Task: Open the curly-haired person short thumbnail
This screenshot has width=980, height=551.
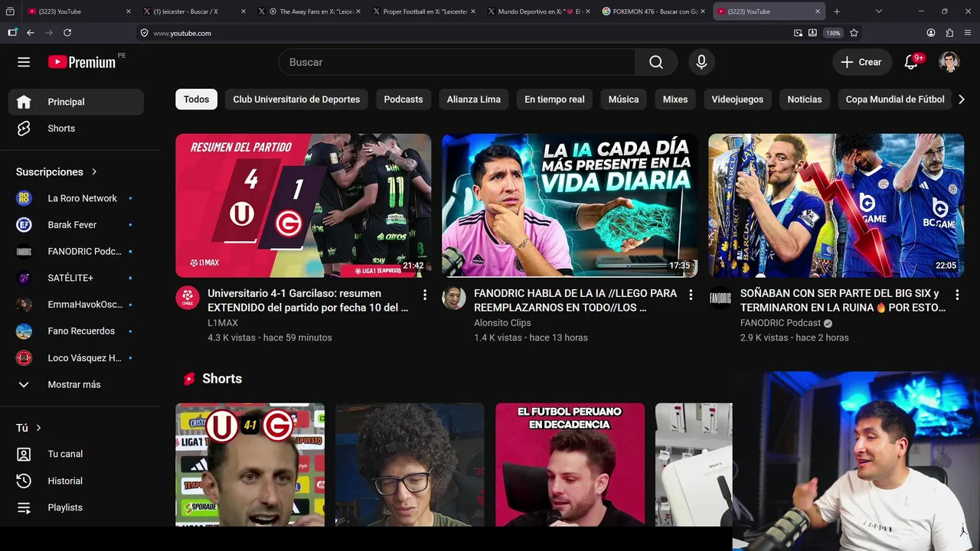Action: [410, 465]
